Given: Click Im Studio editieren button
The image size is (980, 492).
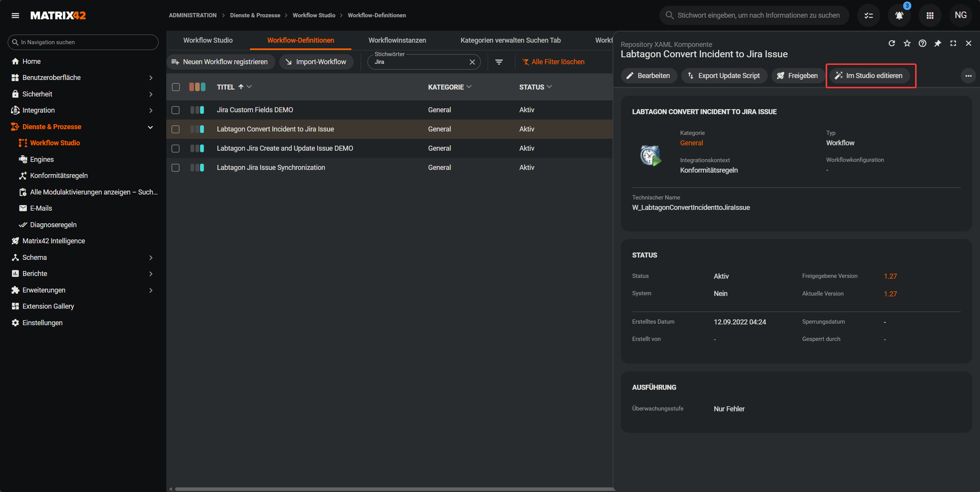Looking at the screenshot, I should (869, 76).
